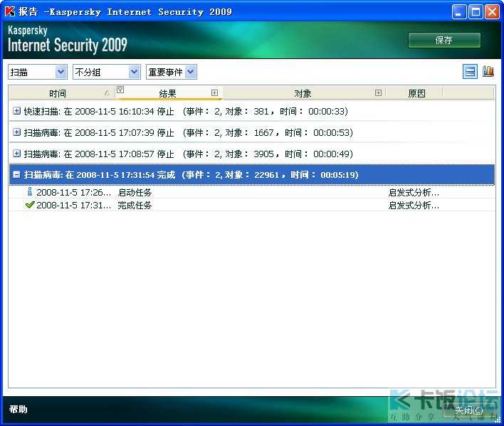Expand the 扫描病毒 17:07:39 entry
504x426 pixels.
click(16, 132)
